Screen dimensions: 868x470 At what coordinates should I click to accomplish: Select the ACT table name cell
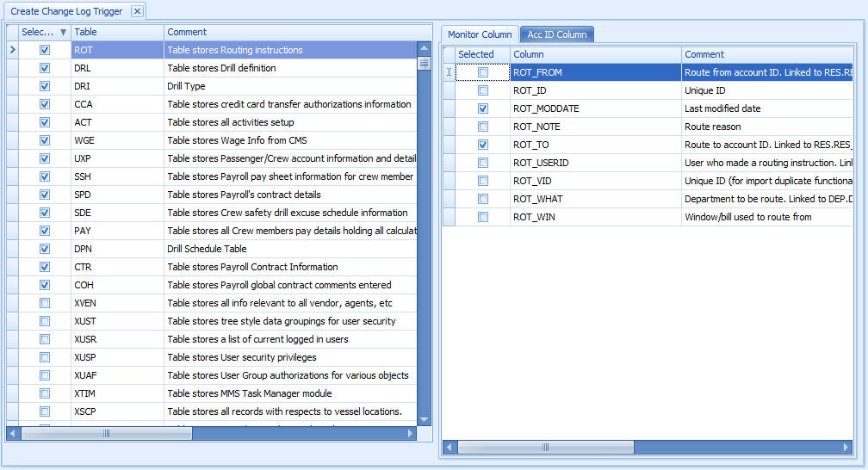(x=117, y=122)
